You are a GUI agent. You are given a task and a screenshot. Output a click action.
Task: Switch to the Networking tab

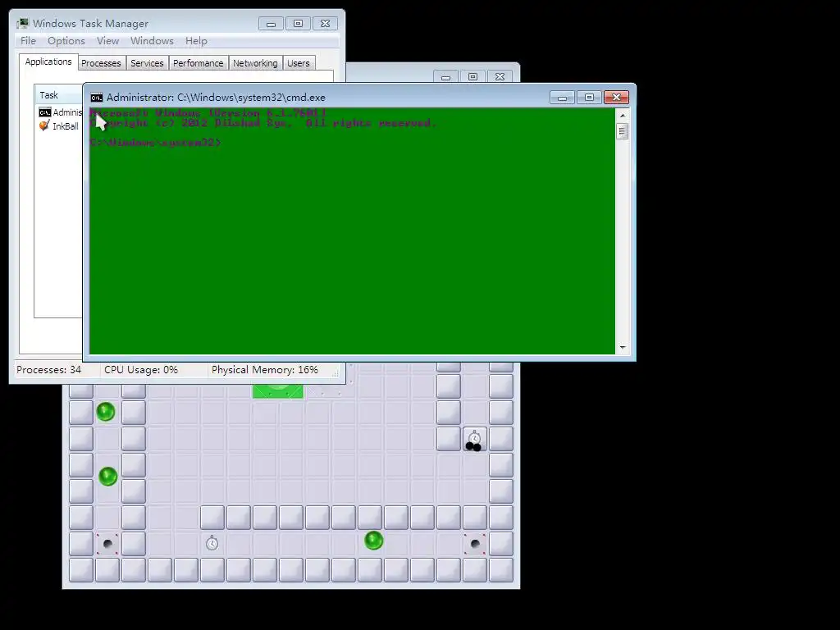tap(255, 63)
